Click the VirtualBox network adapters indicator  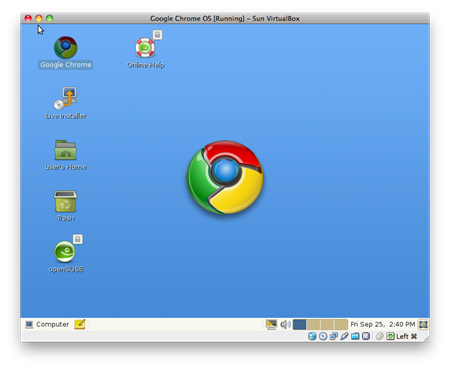334,336
